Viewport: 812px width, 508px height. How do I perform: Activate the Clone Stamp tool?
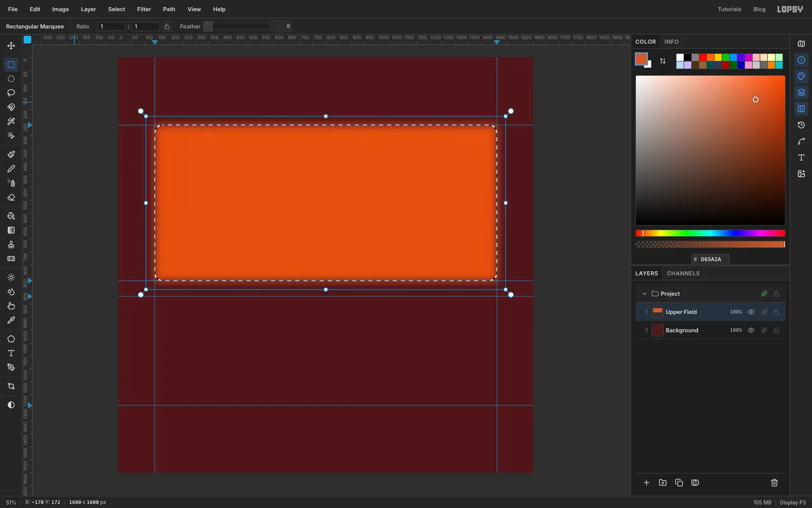click(11, 244)
